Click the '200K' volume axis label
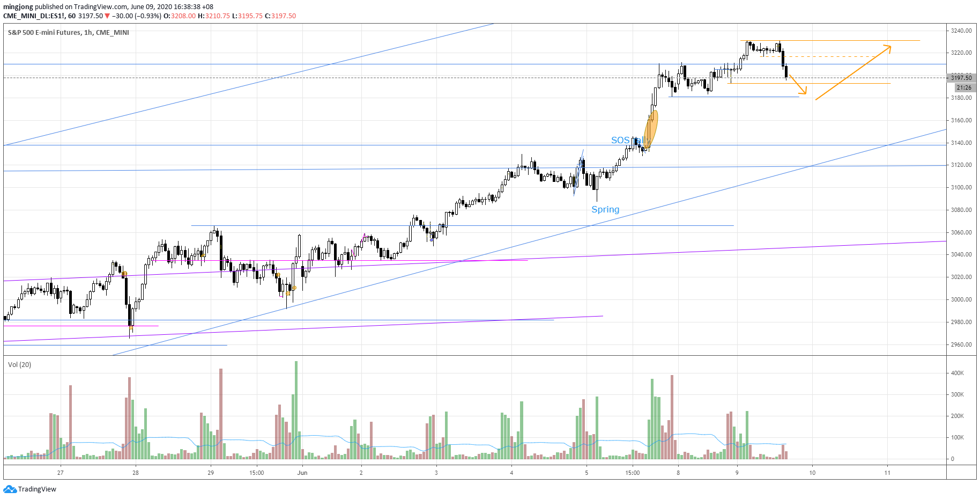This screenshot has height=499, width=980. click(x=957, y=416)
